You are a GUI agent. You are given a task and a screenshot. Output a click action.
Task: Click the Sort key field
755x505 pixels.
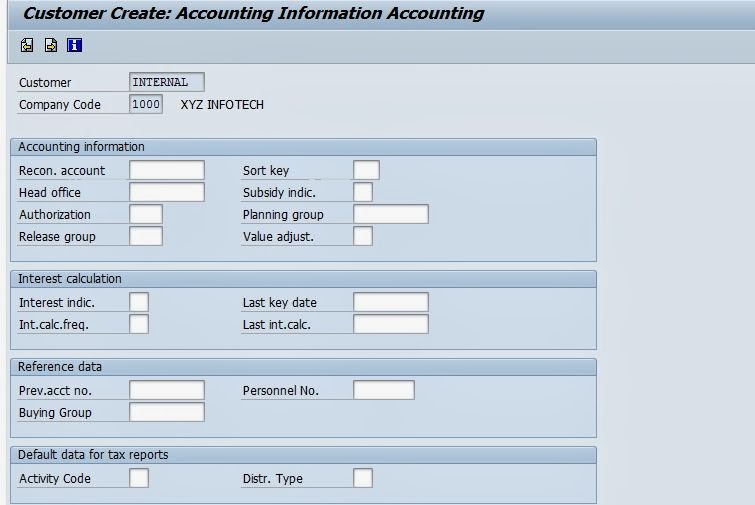pyautogui.click(x=366, y=170)
